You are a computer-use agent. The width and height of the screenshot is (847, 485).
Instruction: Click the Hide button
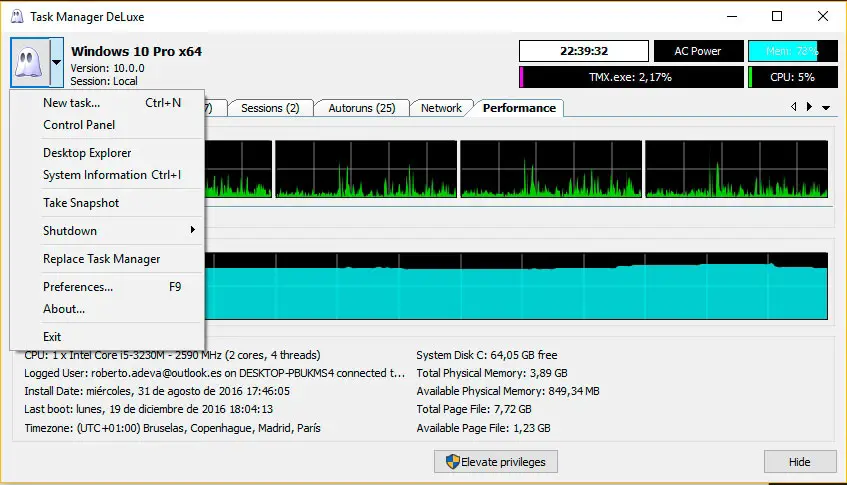tap(799, 462)
